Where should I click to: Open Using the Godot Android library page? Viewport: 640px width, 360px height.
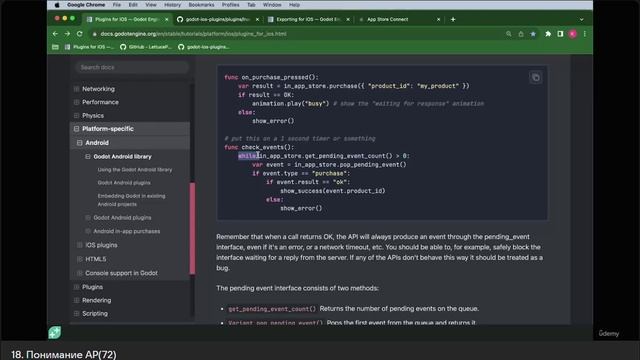(x=135, y=170)
